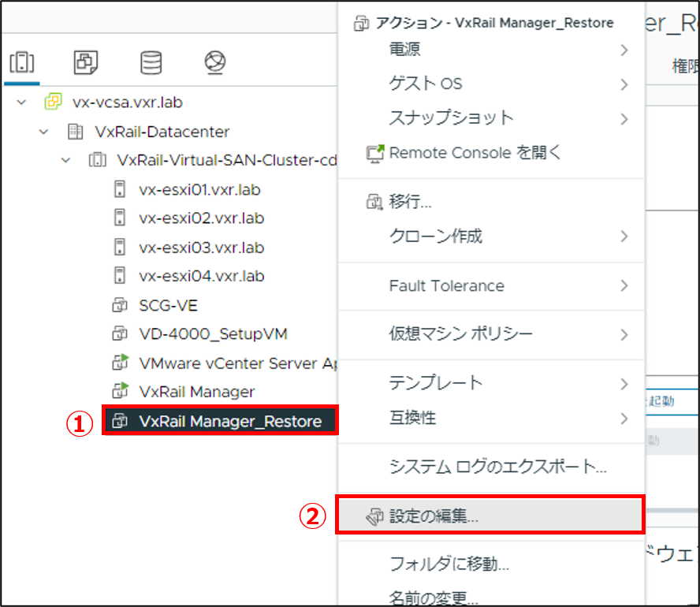Expand the クローン作成 submenu arrow
The width and height of the screenshot is (700, 607).
coord(624,236)
